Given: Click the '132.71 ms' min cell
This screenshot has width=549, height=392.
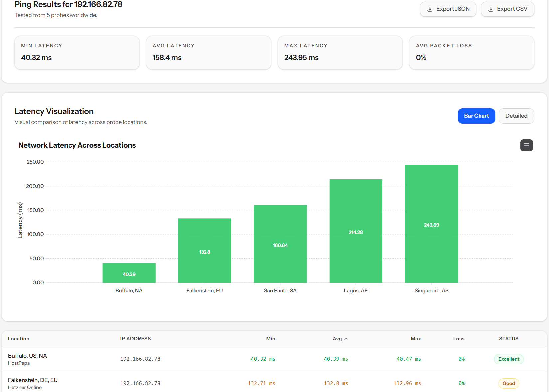Looking at the screenshot, I should (x=261, y=383).
